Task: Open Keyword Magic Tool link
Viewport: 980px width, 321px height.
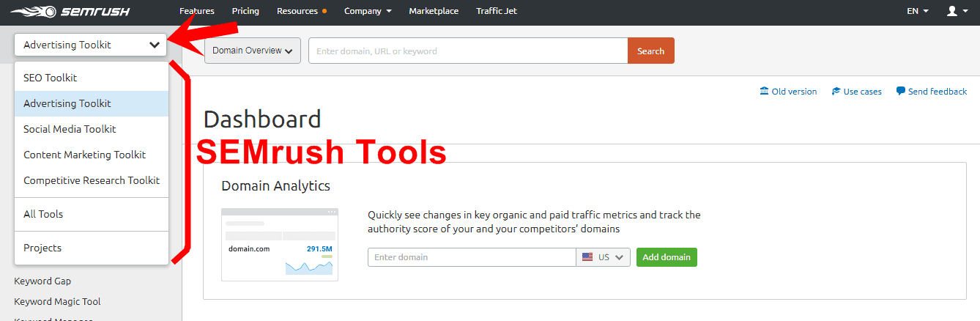Action: pyautogui.click(x=57, y=301)
